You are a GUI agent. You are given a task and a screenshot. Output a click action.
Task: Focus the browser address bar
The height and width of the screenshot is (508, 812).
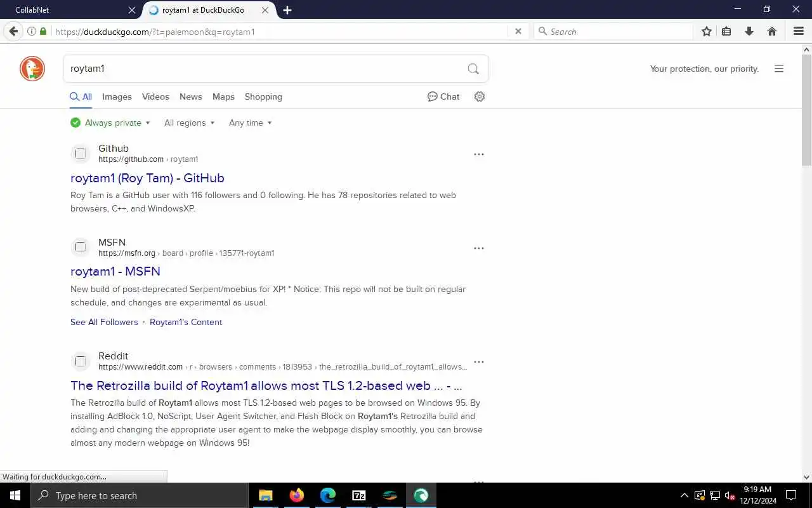(279, 31)
